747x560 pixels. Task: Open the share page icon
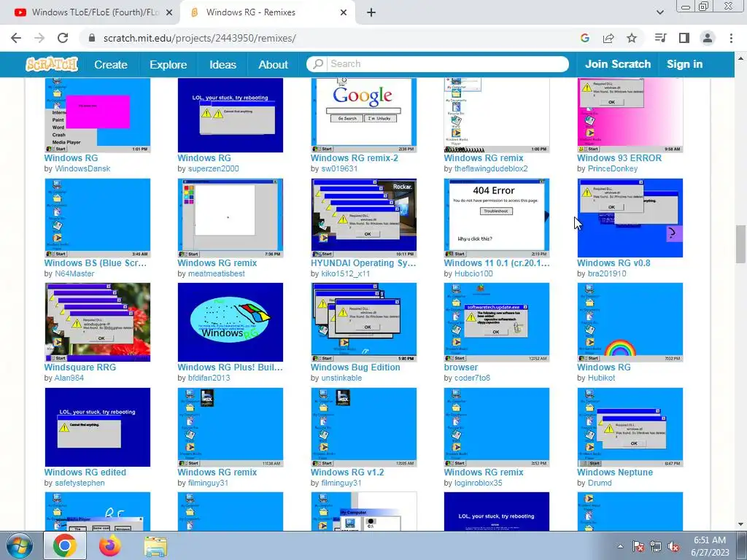(608, 38)
